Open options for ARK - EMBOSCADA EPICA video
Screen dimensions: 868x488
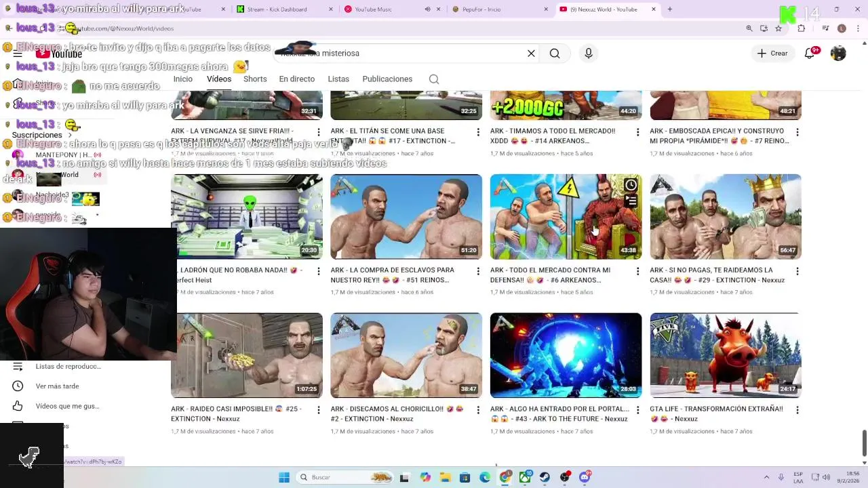coord(797,132)
